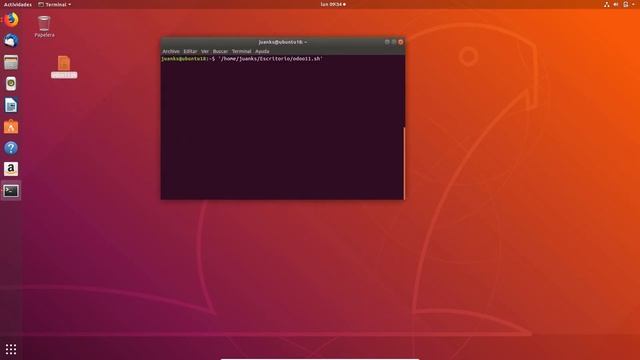Screen dimensions: 640x360
Task: Click Actividades in the top bar
Action: point(18,4)
